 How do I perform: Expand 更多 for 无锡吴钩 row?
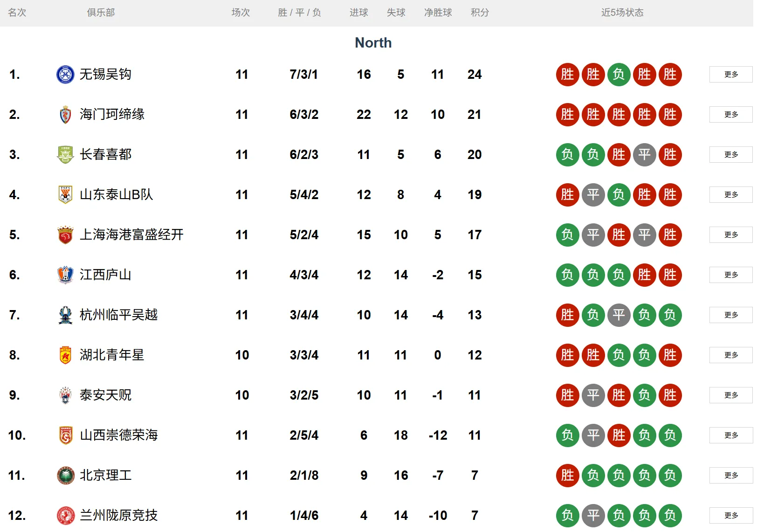click(731, 75)
